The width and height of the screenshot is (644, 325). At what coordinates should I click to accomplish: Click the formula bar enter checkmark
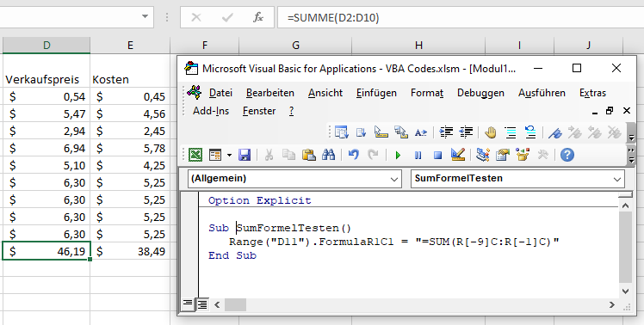coord(226,17)
